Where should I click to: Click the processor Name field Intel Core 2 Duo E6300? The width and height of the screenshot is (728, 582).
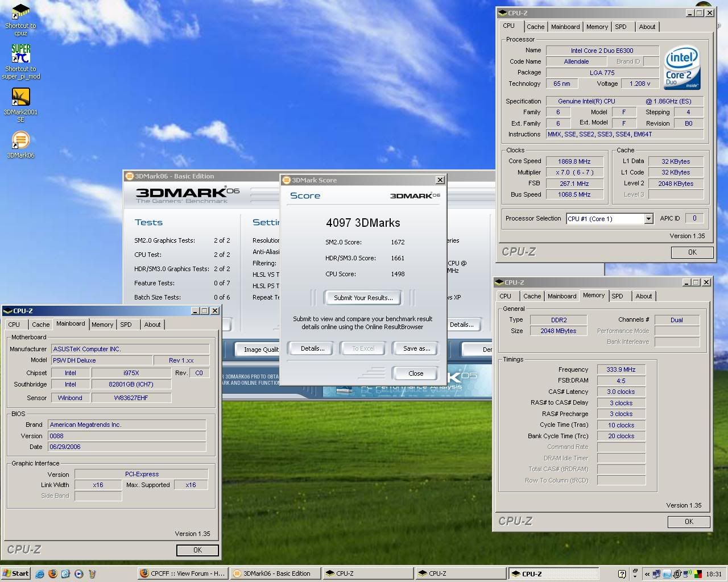[x=602, y=51]
